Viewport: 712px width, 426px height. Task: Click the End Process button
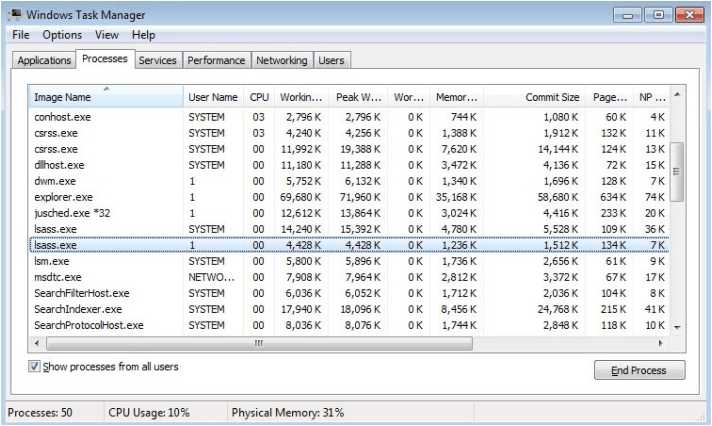click(x=639, y=370)
